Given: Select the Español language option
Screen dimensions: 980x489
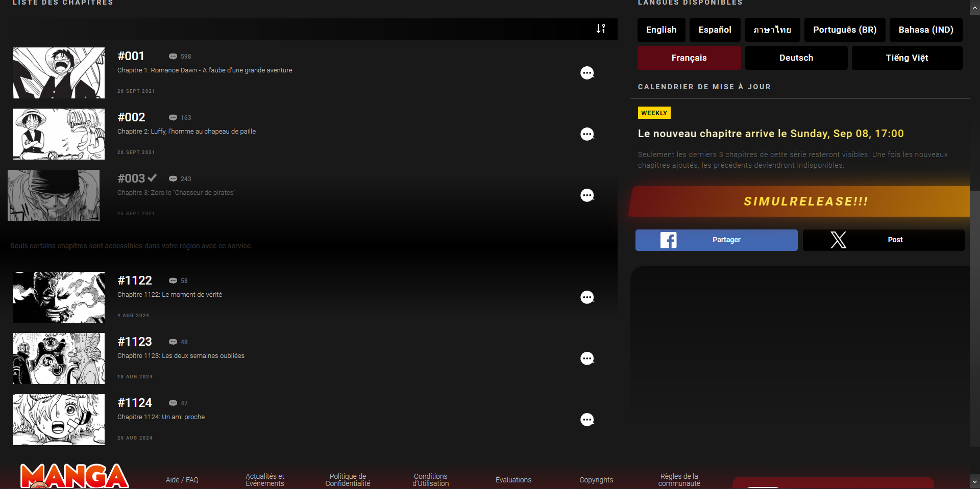Looking at the screenshot, I should tap(715, 30).
